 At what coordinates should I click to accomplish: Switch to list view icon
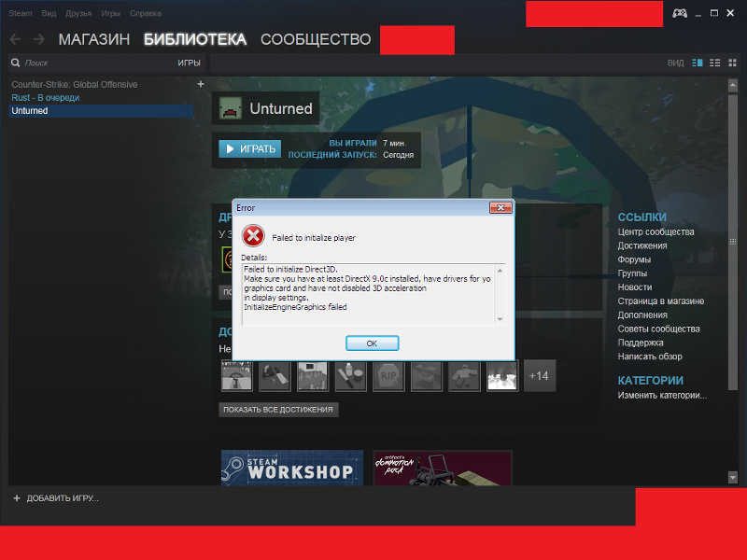click(x=714, y=63)
